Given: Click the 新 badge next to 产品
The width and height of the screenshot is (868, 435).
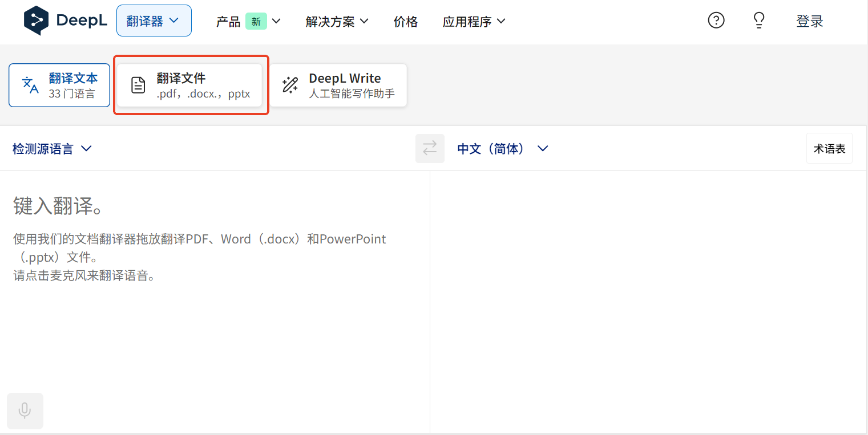Looking at the screenshot, I should (256, 22).
